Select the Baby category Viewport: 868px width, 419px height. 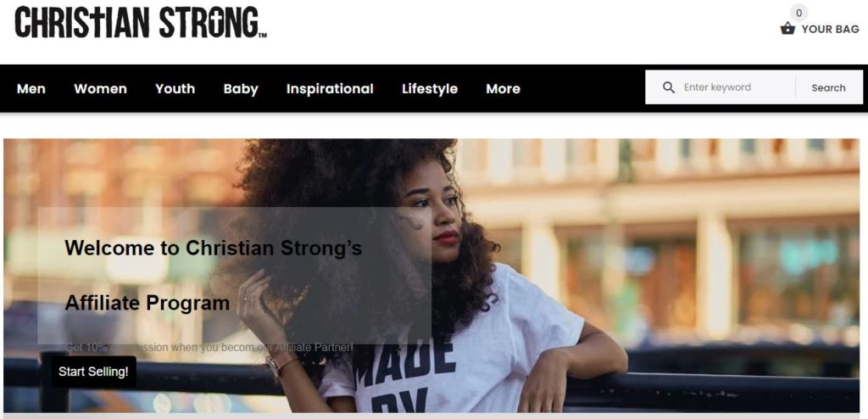(x=241, y=89)
